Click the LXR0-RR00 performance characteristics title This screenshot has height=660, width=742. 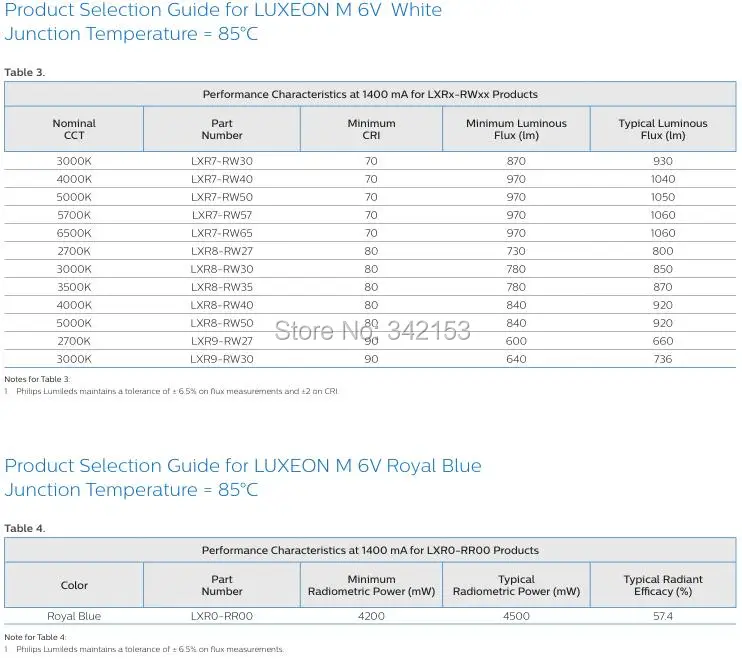tap(370, 550)
